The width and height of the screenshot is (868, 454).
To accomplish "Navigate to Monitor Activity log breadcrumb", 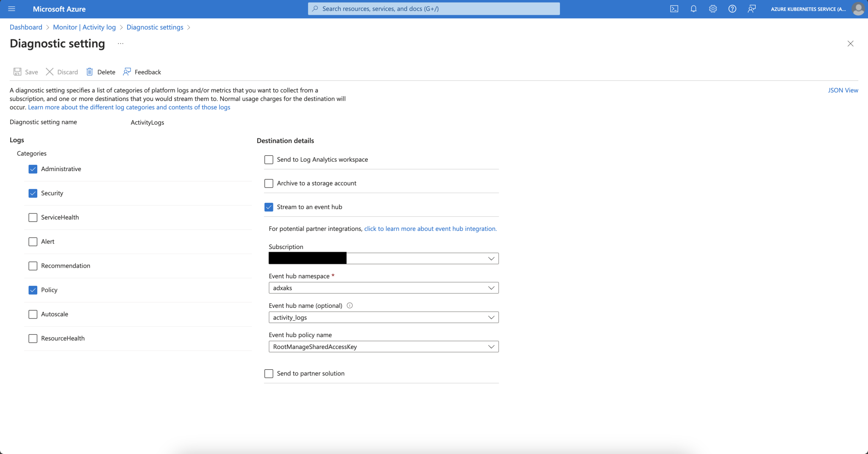I will coord(84,27).
